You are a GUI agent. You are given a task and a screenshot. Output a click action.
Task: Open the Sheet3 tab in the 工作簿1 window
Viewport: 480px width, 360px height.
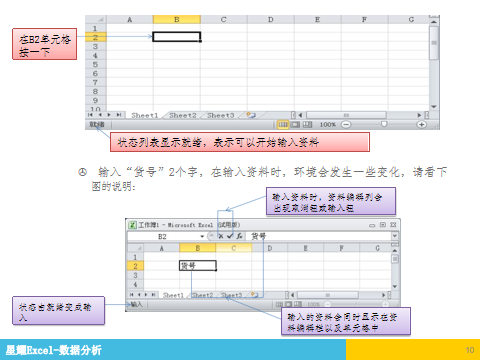pyautogui.click(x=231, y=295)
